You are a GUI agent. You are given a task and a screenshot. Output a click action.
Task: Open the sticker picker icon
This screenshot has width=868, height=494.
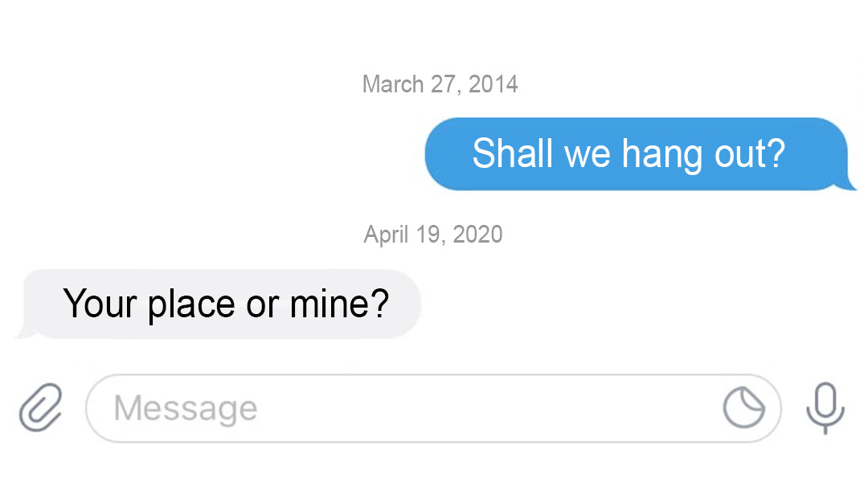744,408
